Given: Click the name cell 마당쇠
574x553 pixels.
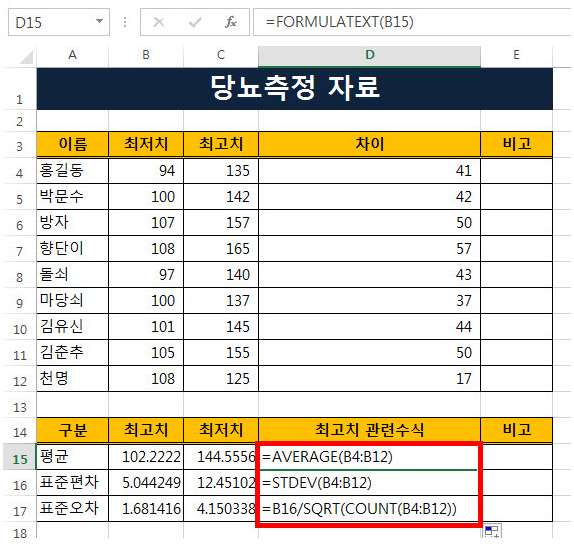Looking at the screenshot, I should coord(72,301).
